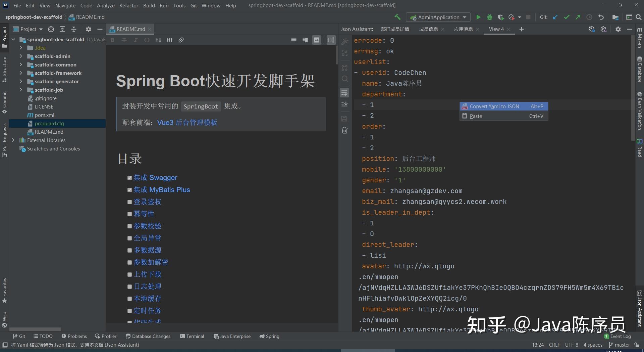Select Convert Yaml to JSON in context menu
644x352 pixels.
point(495,106)
